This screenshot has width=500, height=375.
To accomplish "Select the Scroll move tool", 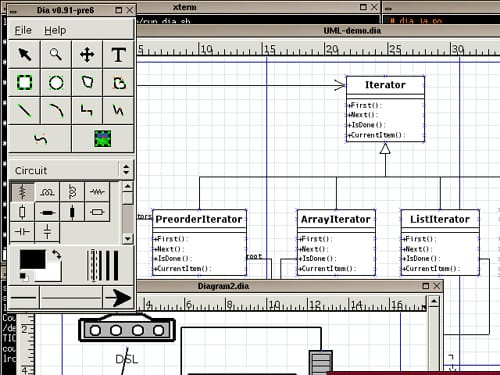I will point(87,54).
